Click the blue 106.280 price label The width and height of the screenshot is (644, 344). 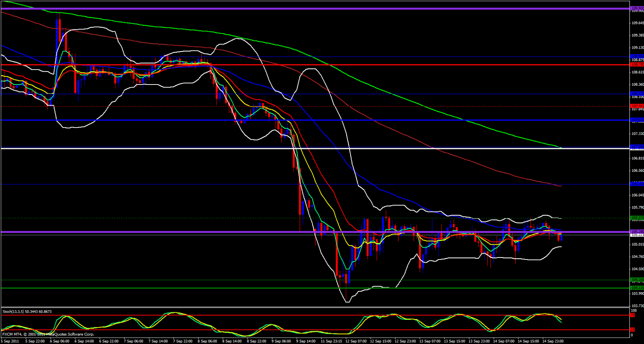pos(637,184)
